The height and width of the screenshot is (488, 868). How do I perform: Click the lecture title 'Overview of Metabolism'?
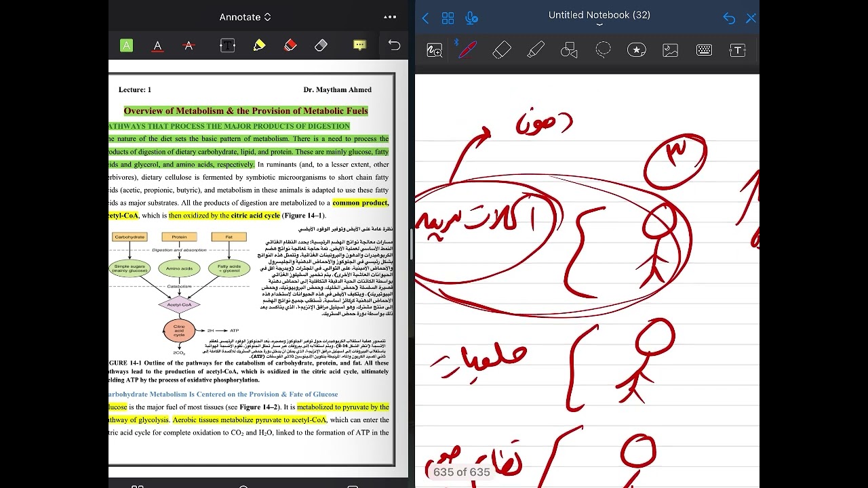[245, 110]
